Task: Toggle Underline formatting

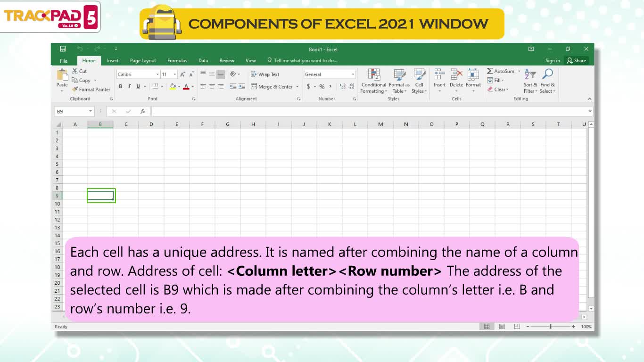Action: click(138, 87)
